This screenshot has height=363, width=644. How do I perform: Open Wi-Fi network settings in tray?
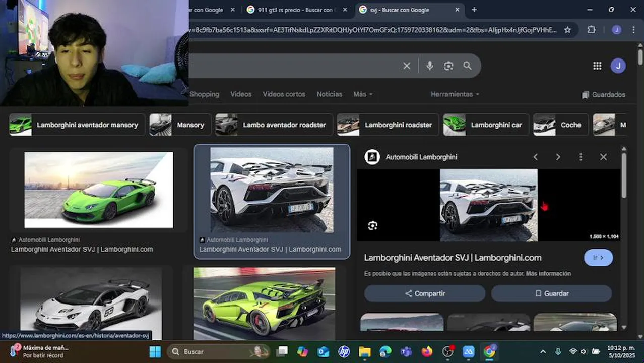pos(572,351)
